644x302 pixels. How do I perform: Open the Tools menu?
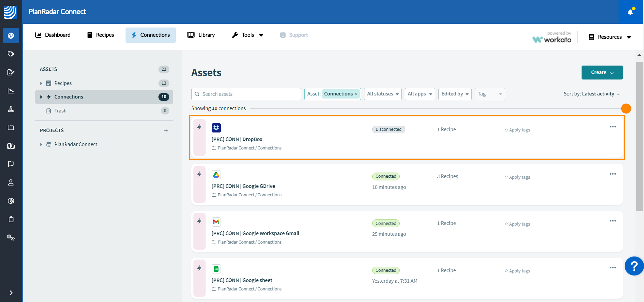247,35
